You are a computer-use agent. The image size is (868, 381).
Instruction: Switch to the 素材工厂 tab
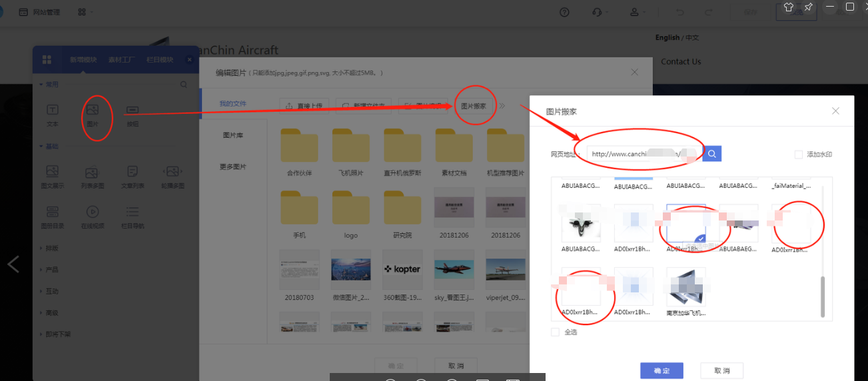122,60
